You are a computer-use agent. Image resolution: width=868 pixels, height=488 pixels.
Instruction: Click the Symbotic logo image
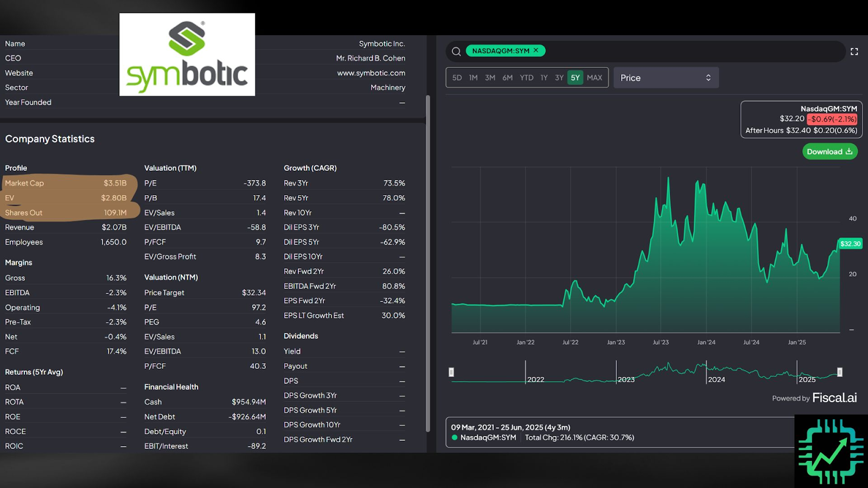pyautogui.click(x=187, y=55)
